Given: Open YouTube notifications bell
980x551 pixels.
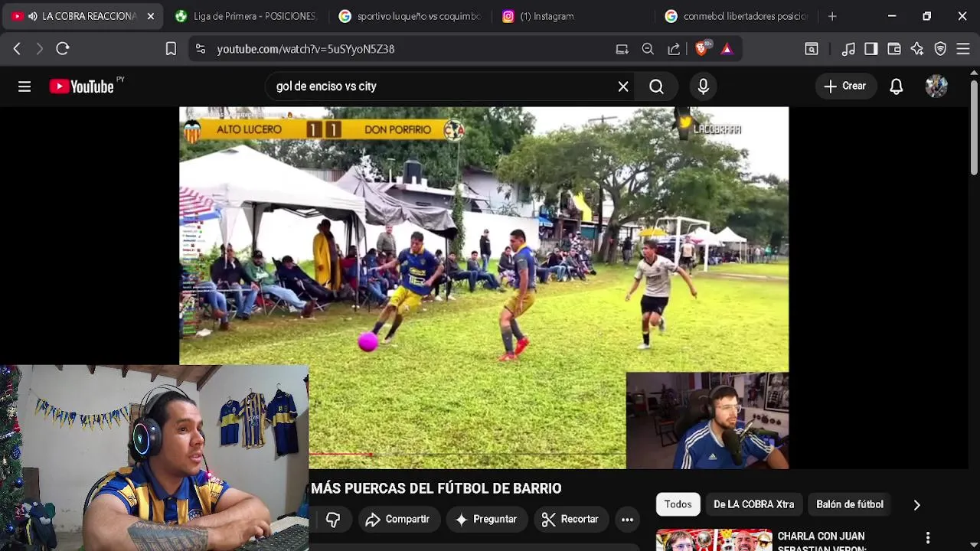Looking at the screenshot, I should click(896, 86).
